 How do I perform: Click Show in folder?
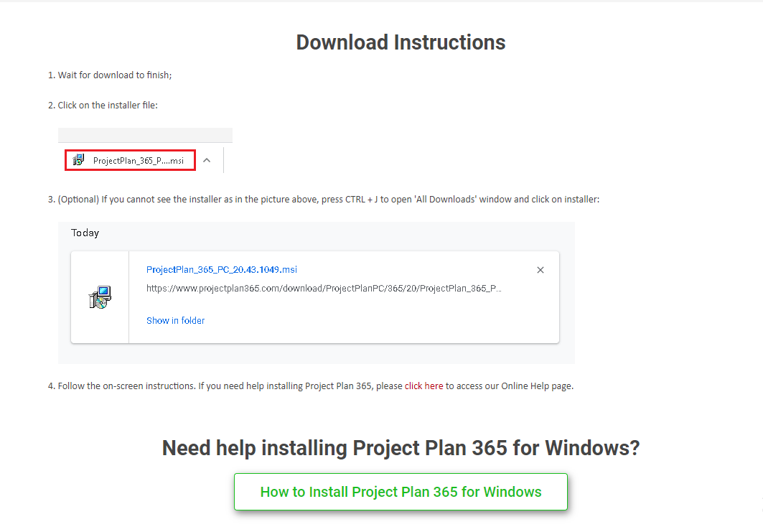(175, 320)
